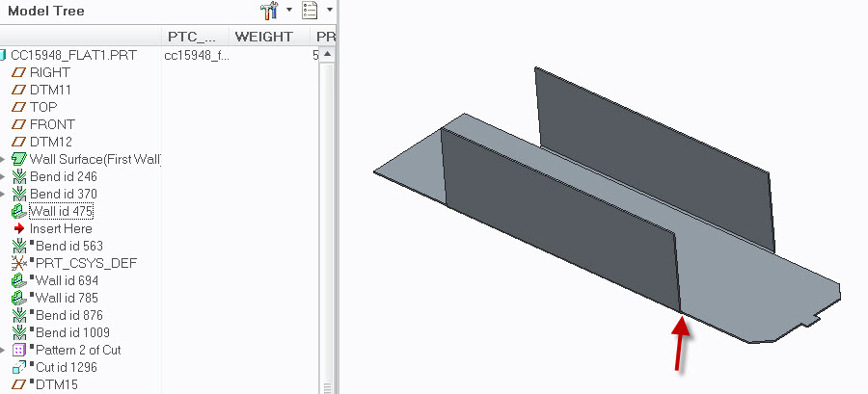Click the Model Tree panel title
This screenshot has width=868, height=394.
point(46,11)
